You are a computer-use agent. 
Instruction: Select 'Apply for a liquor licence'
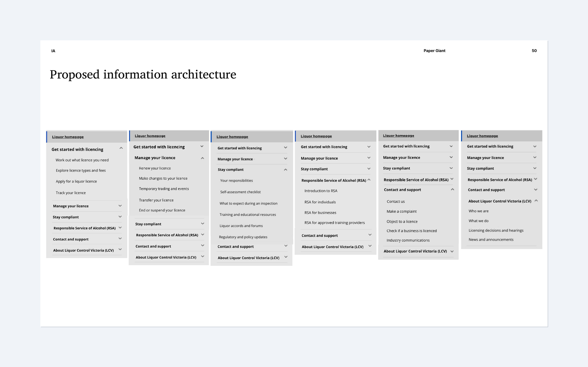[x=76, y=181]
